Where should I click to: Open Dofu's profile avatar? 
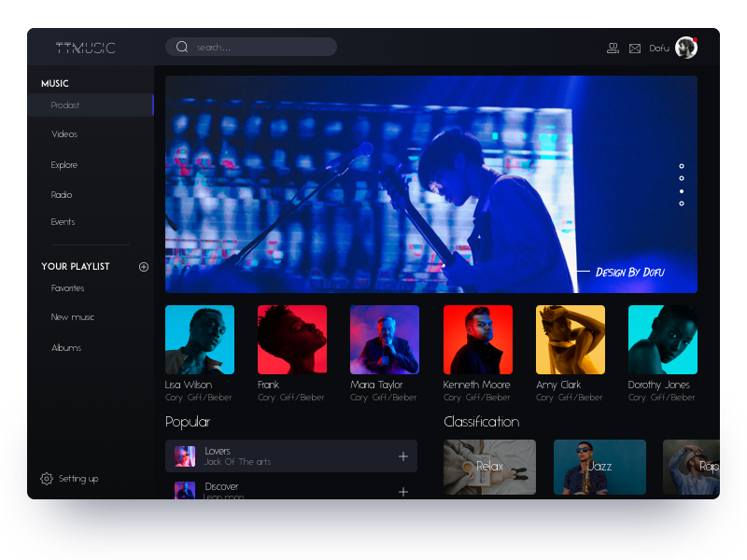(686, 48)
